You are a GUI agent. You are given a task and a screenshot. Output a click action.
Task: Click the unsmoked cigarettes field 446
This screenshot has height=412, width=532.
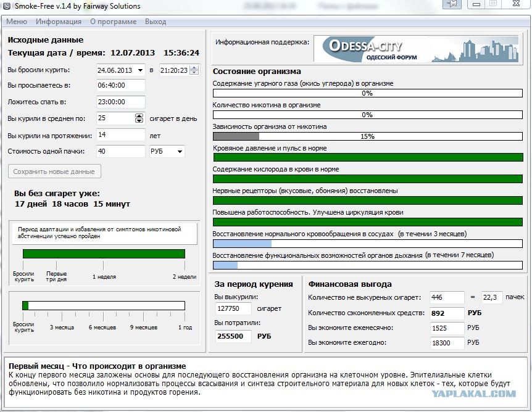click(446, 297)
